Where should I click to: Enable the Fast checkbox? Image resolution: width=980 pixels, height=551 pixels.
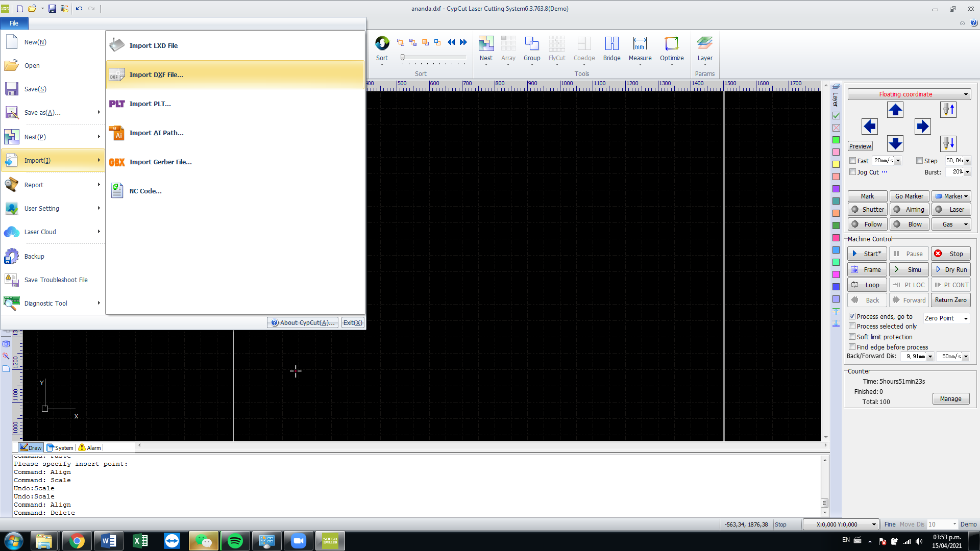coord(852,161)
